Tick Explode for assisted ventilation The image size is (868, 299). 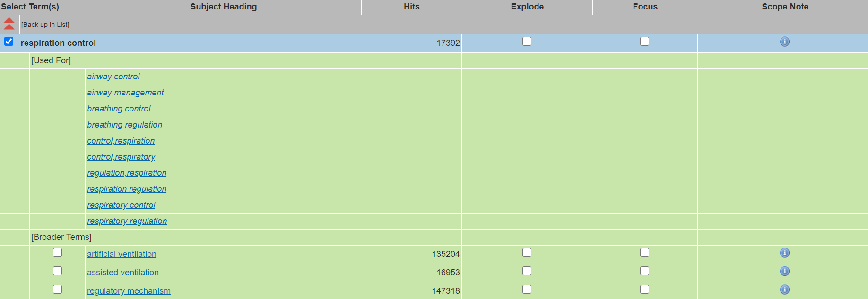point(527,271)
